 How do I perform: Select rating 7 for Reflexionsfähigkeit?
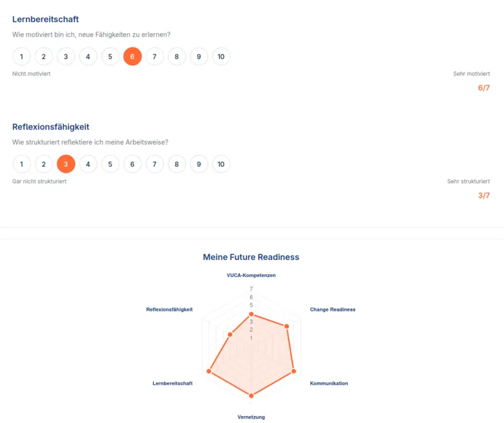pyautogui.click(x=154, y=164)
